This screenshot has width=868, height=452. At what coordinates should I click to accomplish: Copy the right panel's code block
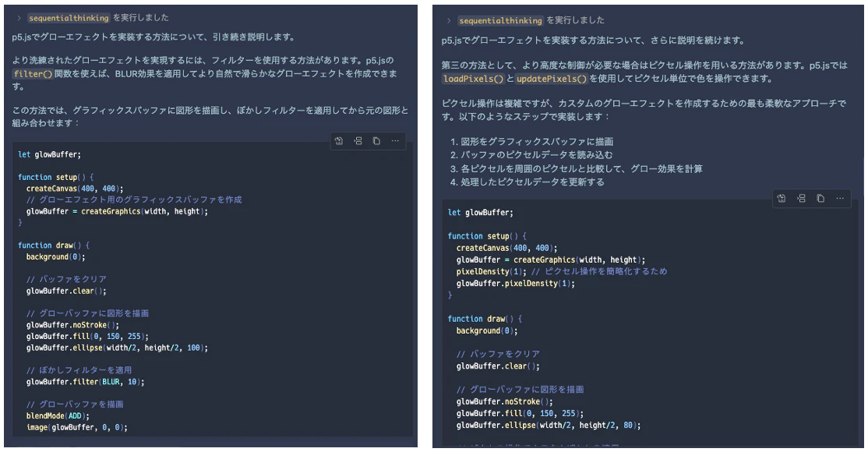pyautogui.click(x=820, y=198)
